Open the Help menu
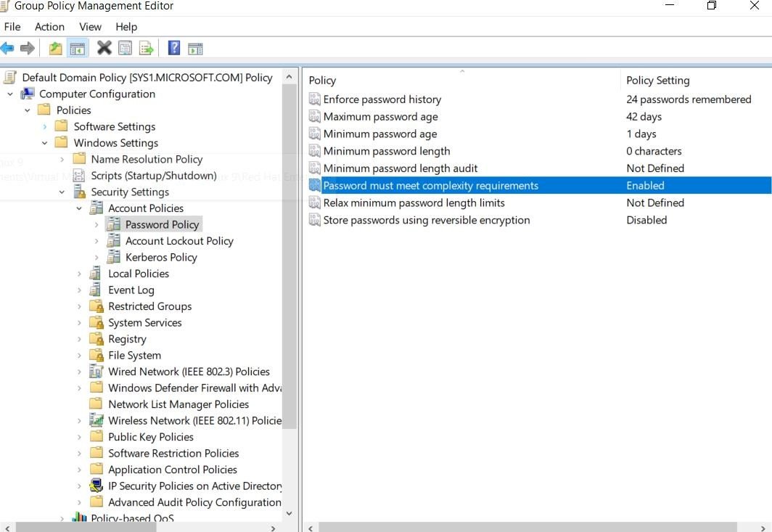Viewport: 772px width, 532px height. pos(126,27)
